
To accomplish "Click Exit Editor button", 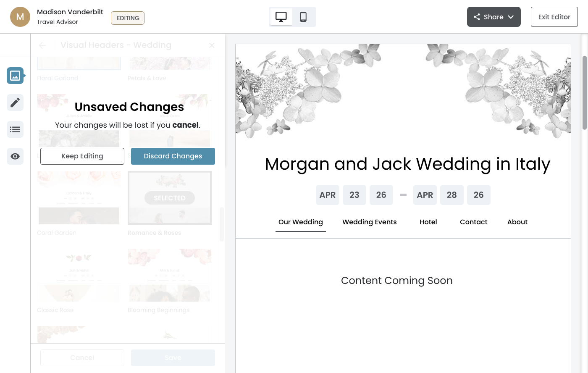I will [x=554, y=17].
